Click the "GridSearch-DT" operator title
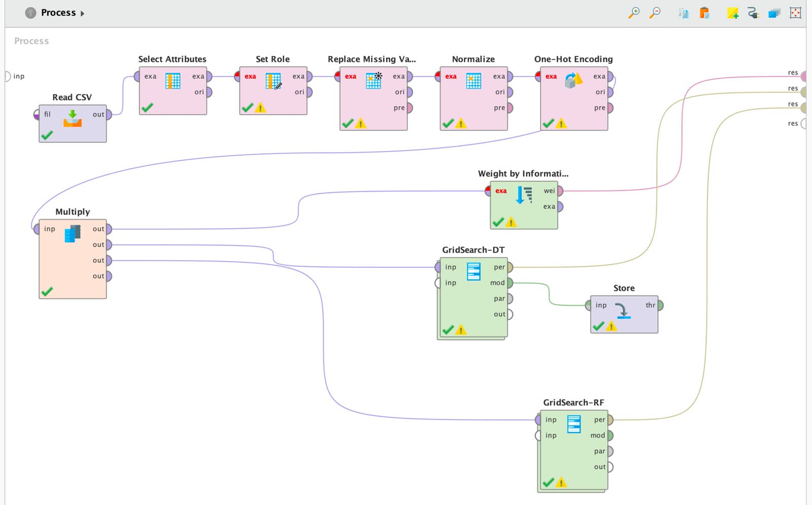Viewport: 812px width, 505px height. coord(473,250)
